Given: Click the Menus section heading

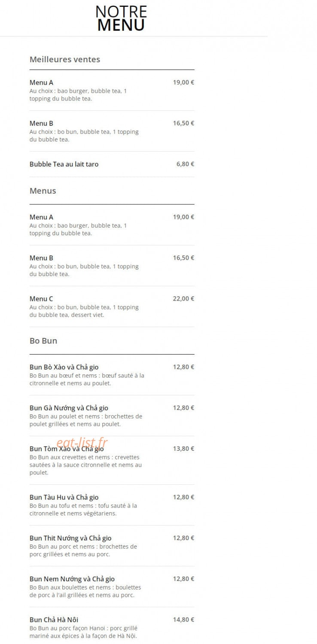Looking at the screenshot, I should (43, 191).
